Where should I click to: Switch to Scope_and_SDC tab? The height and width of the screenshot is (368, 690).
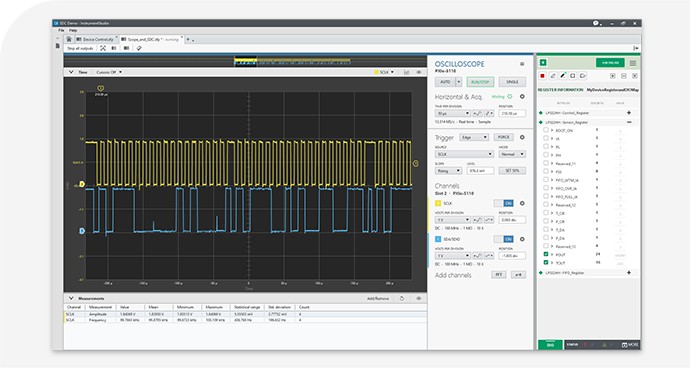(x=150, y=39)
